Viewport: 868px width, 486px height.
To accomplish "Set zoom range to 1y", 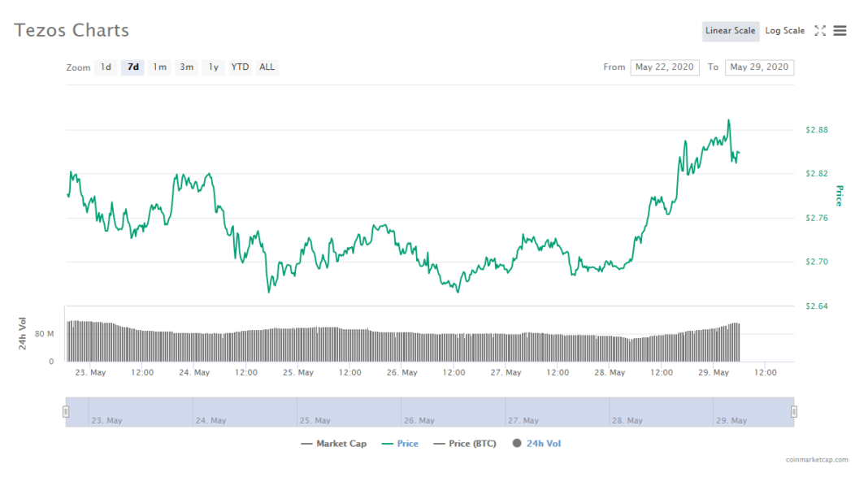I will [213, 67].
